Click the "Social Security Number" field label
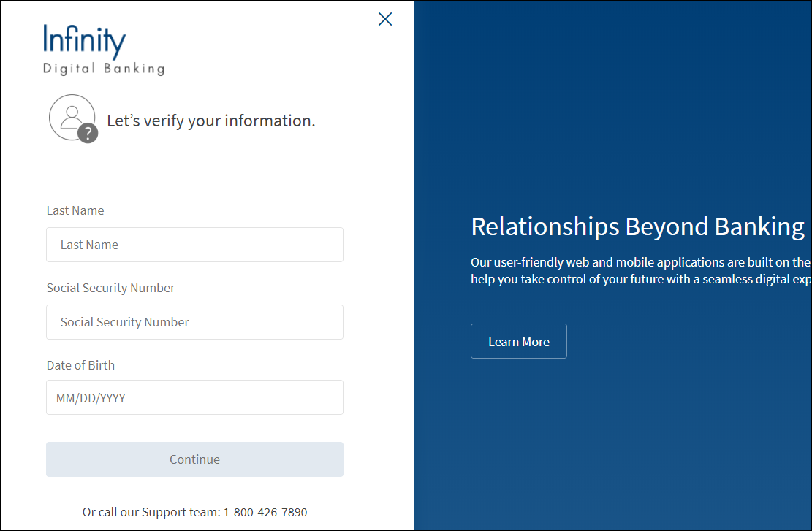The image size is (812, 531). point(110,288)
